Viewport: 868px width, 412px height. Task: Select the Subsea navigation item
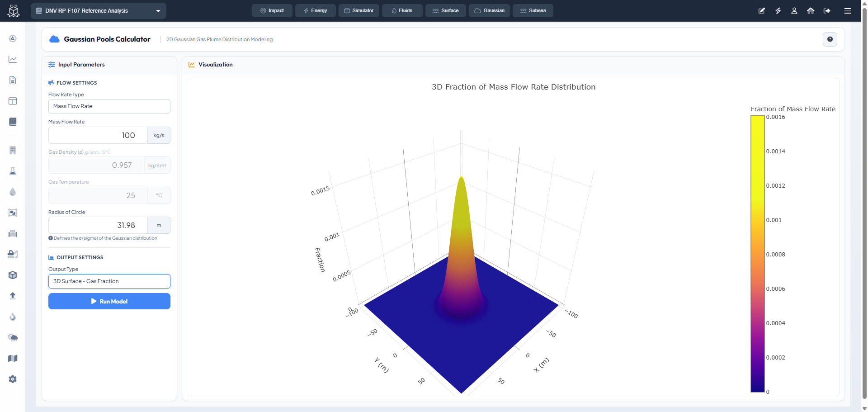coord(533,10)
